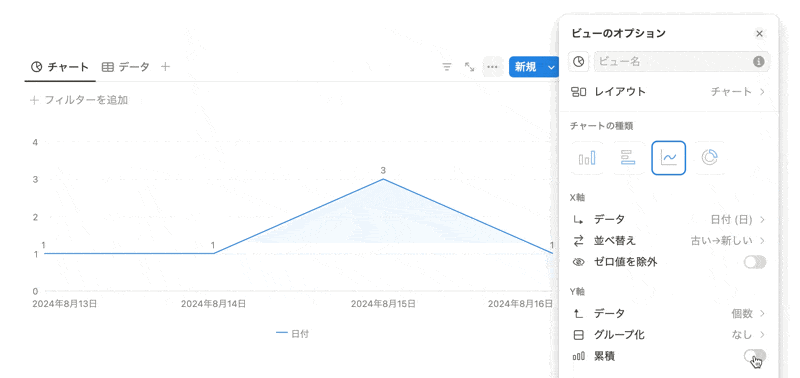This screenshot has width=800, height=378.
Task: Click the 新規 button
Action: pyautogui.click(x=526, y=67)
